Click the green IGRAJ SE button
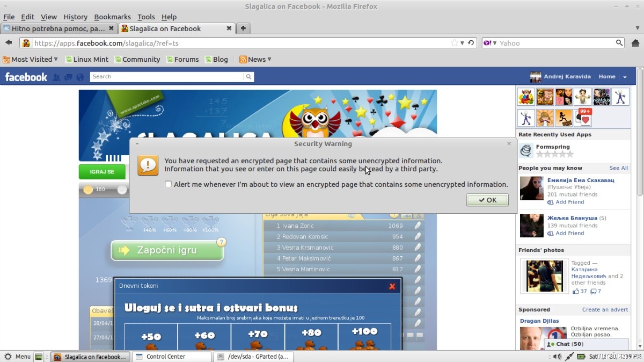This screenshot has width=644, height=362. 102,172
